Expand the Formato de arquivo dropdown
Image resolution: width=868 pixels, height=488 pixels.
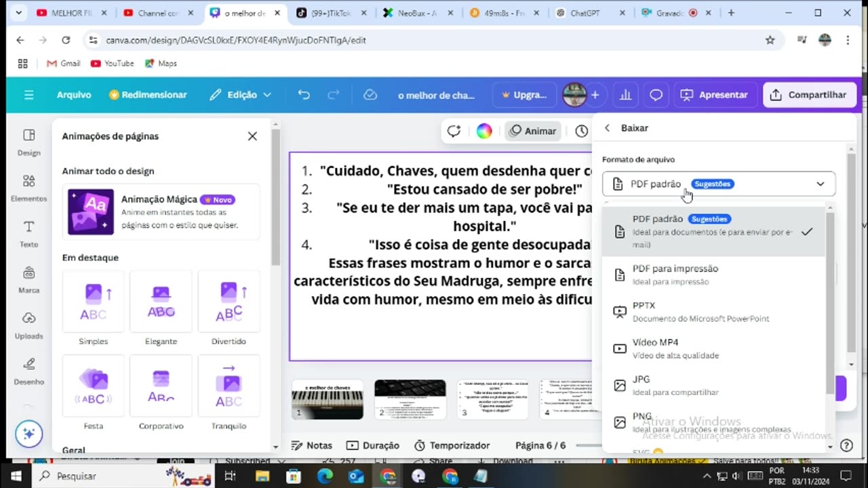[x=719, y=184]
